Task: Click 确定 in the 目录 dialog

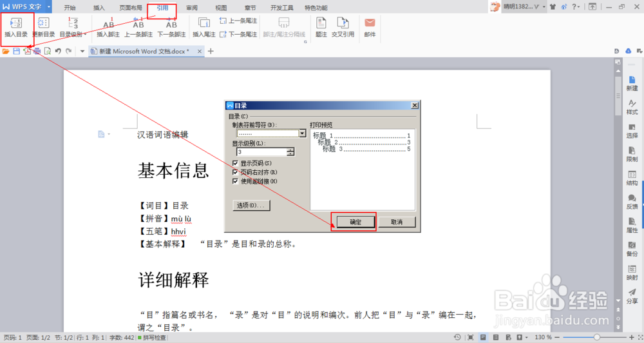Action: click(x=355, y=222)
